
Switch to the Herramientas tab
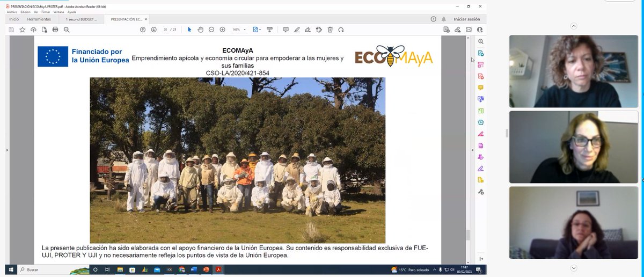tap(39, 19)
